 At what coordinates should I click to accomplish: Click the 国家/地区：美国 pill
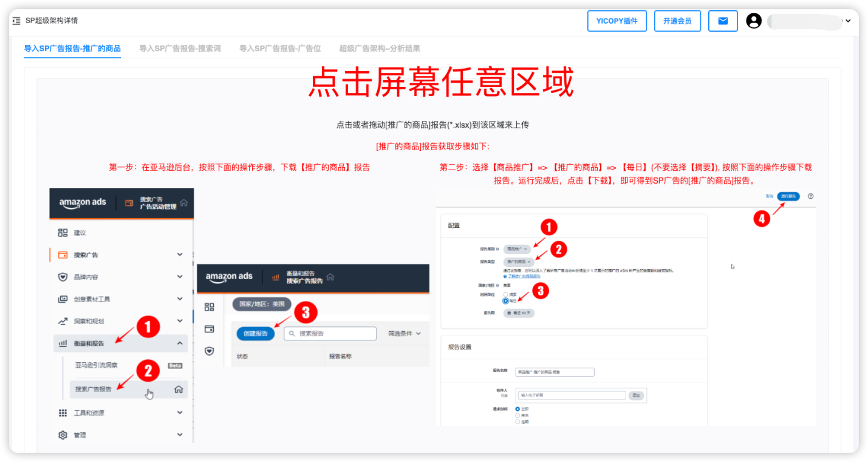[x=262, y=305]
